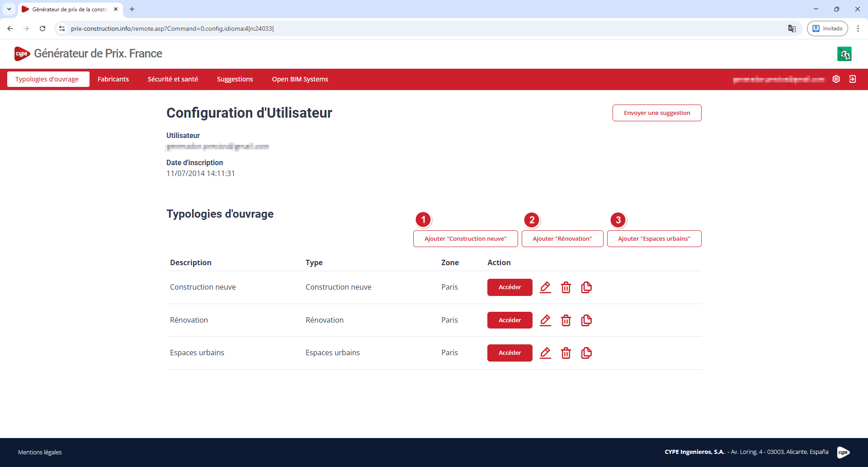Image resolution: width=868 pixels, height=467 pixels.
Task: Edit the Espaces urbains row with pencil
Action: [x=545, y=353]
